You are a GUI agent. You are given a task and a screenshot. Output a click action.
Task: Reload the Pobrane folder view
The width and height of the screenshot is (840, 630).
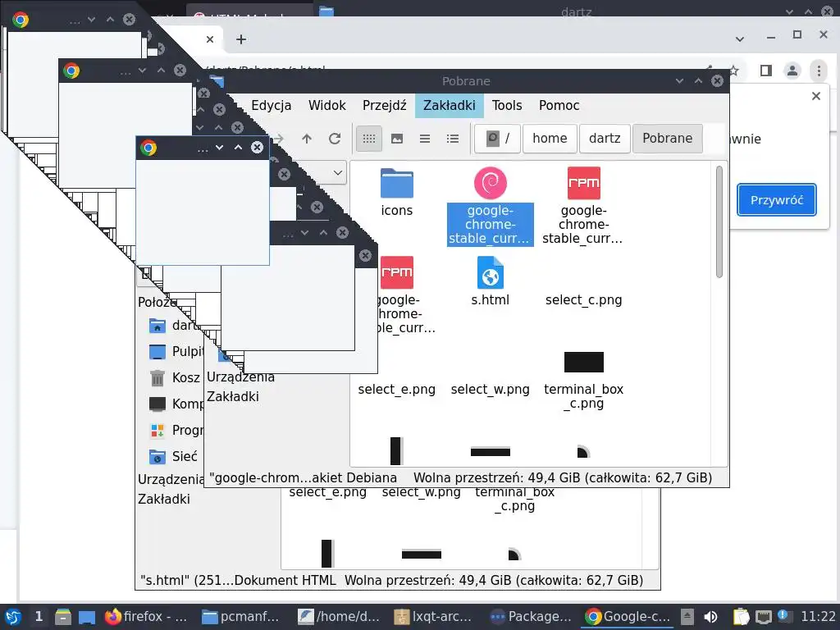(335, 139)
